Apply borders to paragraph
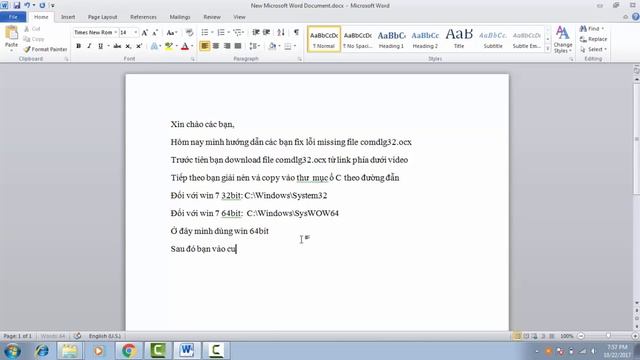The image size is (640, 360). coord(288,46)
